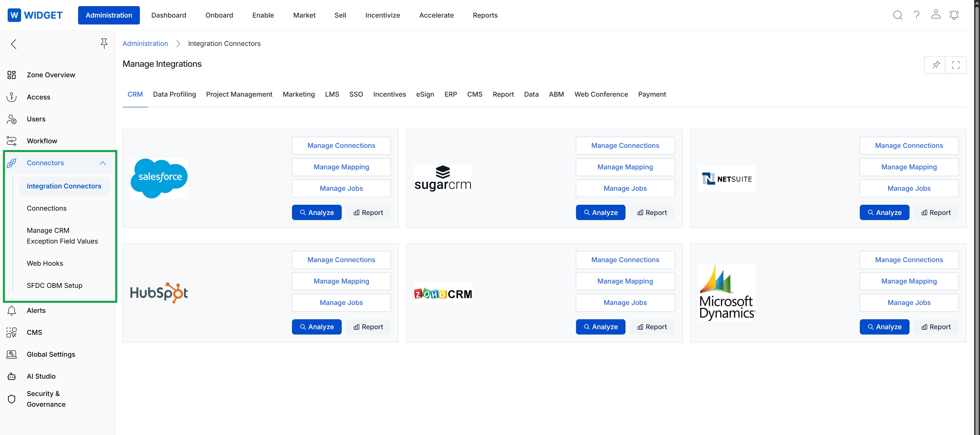The width and height of the screenshot is (980, 435).
Task: Click the Users gear-person icon
Action: click(11, 119)
